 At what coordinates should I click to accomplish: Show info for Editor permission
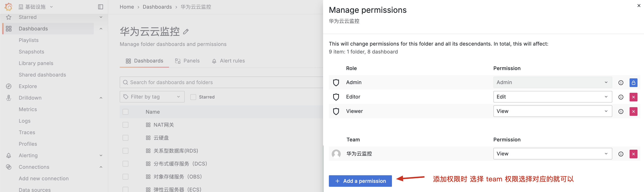pyautogui.click(x=621, y=97)
